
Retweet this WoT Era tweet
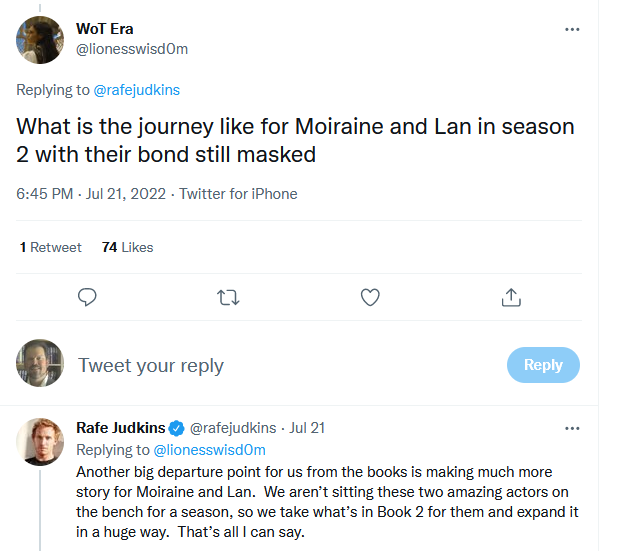pos(229,297)
